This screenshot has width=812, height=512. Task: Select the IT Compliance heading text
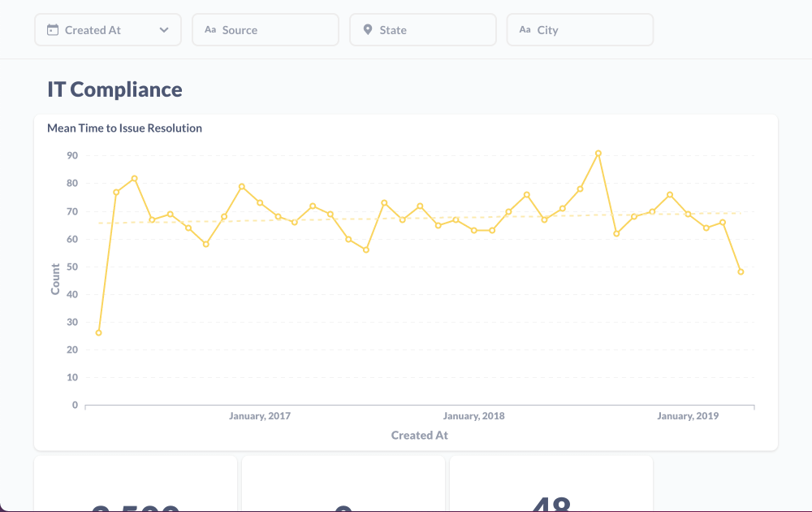coord(114,89)
